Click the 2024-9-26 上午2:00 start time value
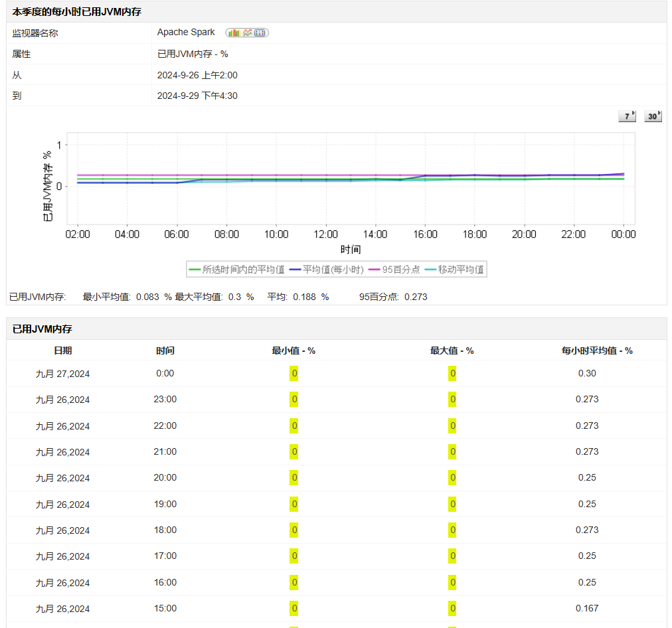The image size is (672, 628). click(197, 76)
